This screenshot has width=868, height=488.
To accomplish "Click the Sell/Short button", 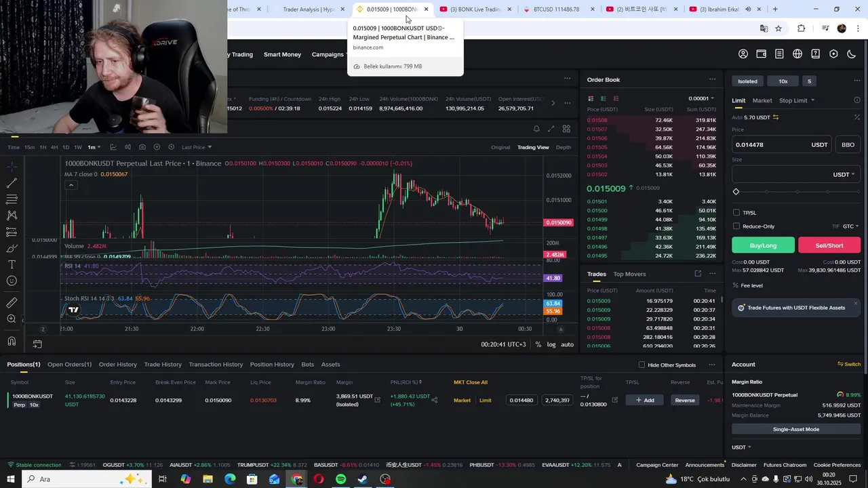I will click(829, 245).
